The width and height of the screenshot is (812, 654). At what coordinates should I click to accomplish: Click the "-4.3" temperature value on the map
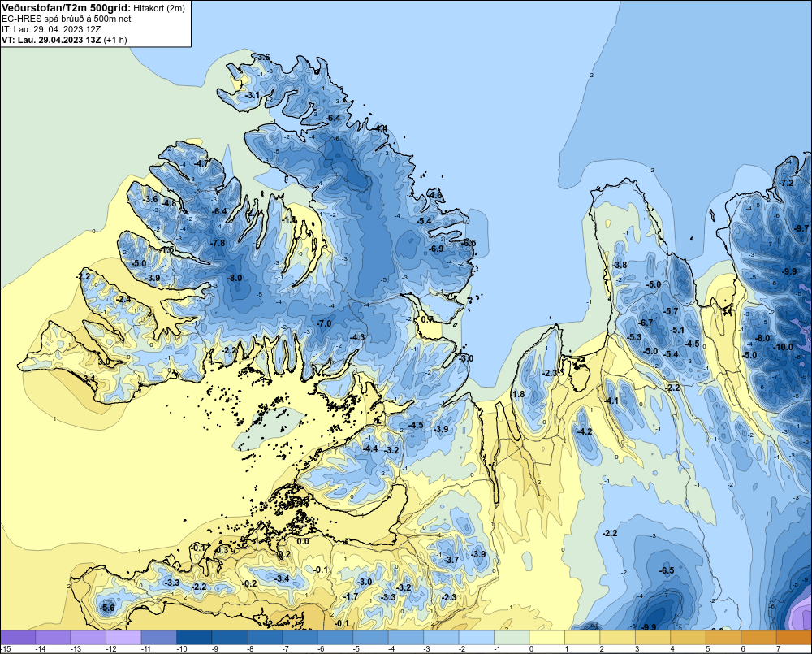click(x=357, y=337)
